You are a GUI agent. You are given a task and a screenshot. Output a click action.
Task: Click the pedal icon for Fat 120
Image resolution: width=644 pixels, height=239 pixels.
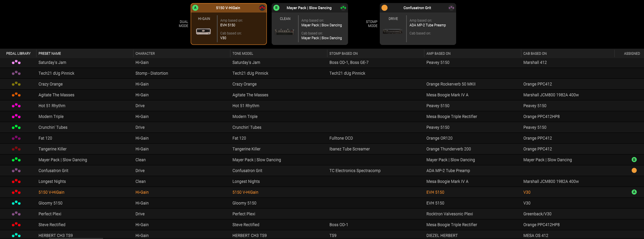click(16, 138)
